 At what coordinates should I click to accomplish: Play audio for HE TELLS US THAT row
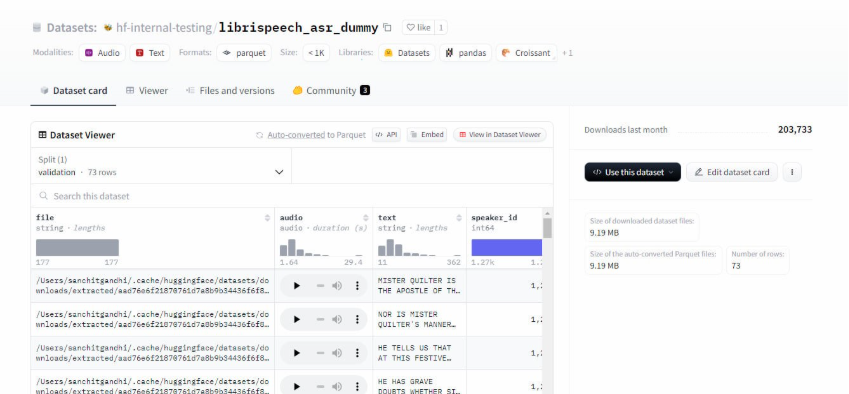pyautogui.click(x=296, y=353)
